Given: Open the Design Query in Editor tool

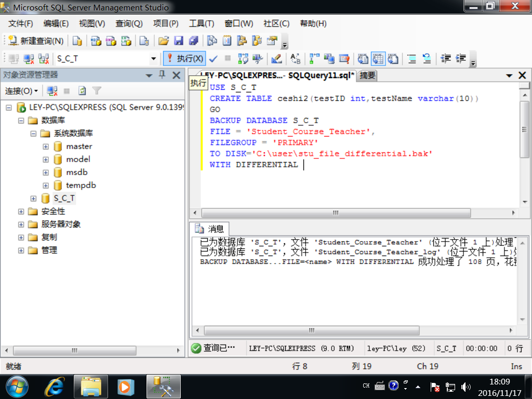Looking at the screenshot, I should (x=276, y=59).
